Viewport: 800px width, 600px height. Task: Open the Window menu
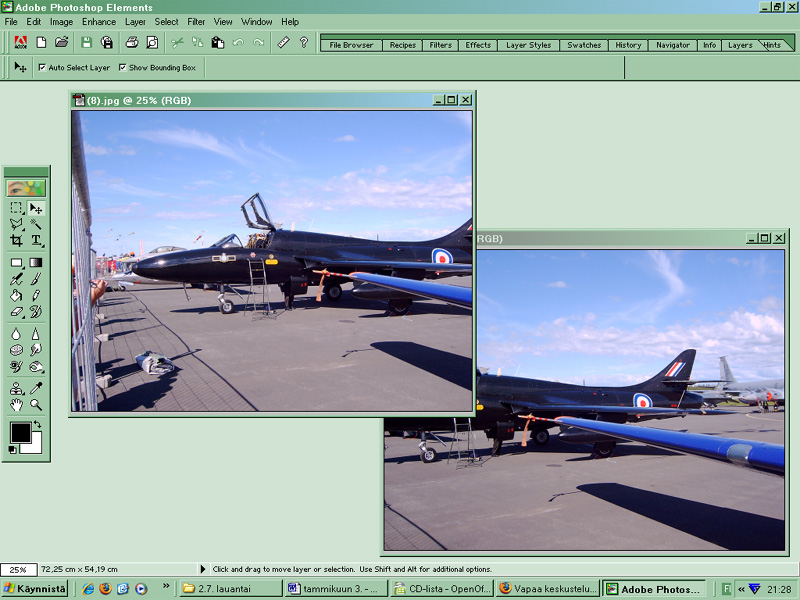coord(257,22)
